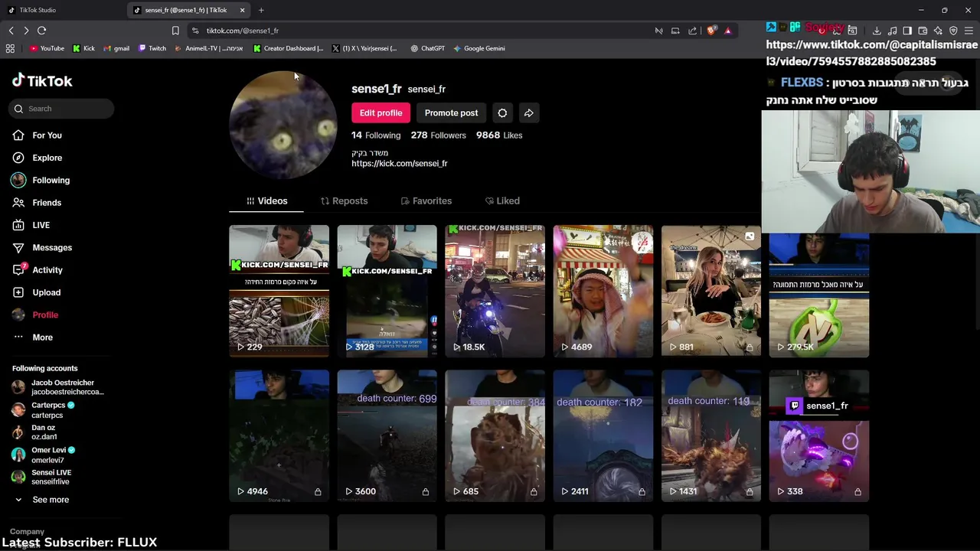Select the Liked tab
Viewport: 980px width, 551px height.
coord(502,201)
